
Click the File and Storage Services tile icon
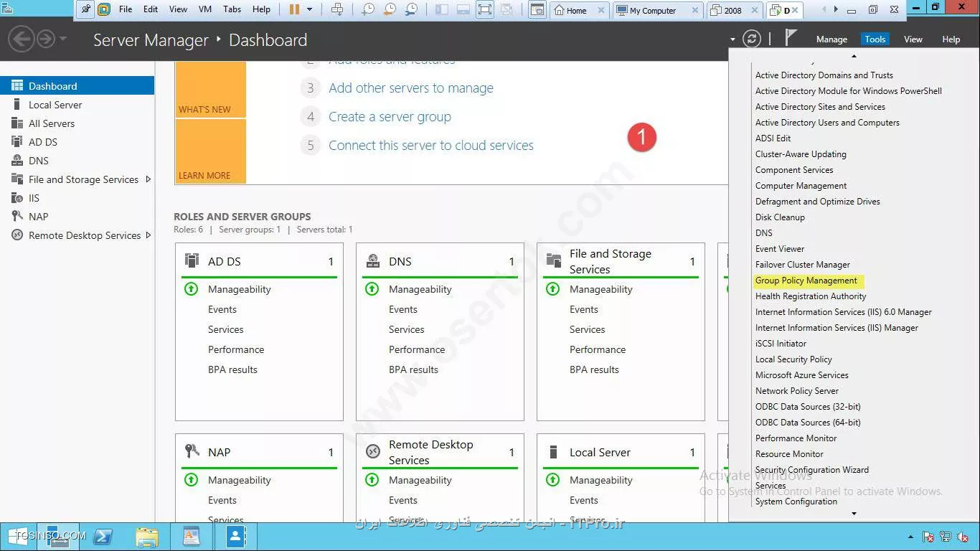[x=553, y=260]
